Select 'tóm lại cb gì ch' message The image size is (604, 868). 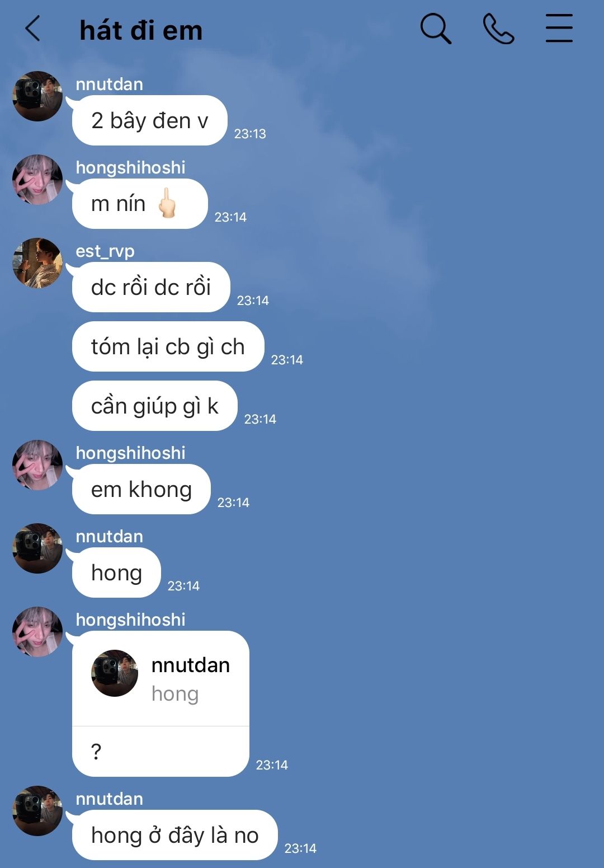click(x=168, y=346)
